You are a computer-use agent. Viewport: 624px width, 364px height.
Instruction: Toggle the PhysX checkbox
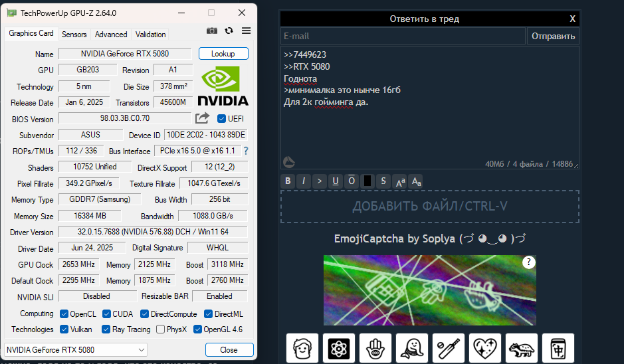pos(160,329)
